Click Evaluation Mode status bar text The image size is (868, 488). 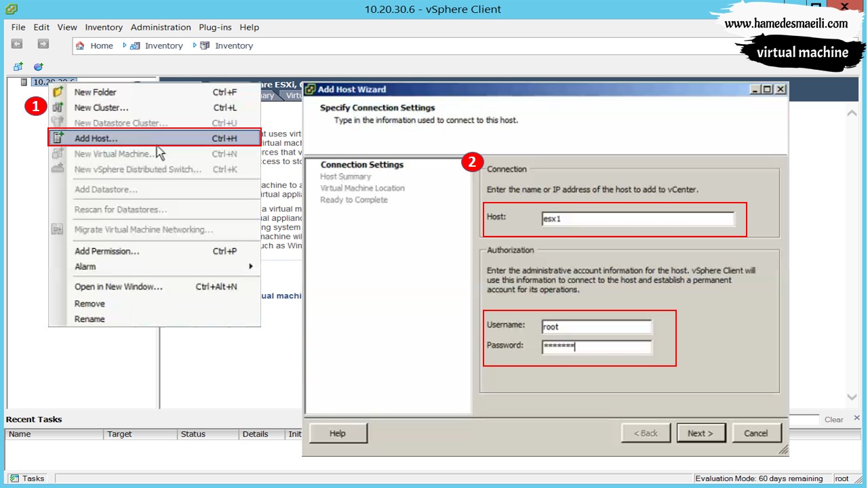coord(759,479)
